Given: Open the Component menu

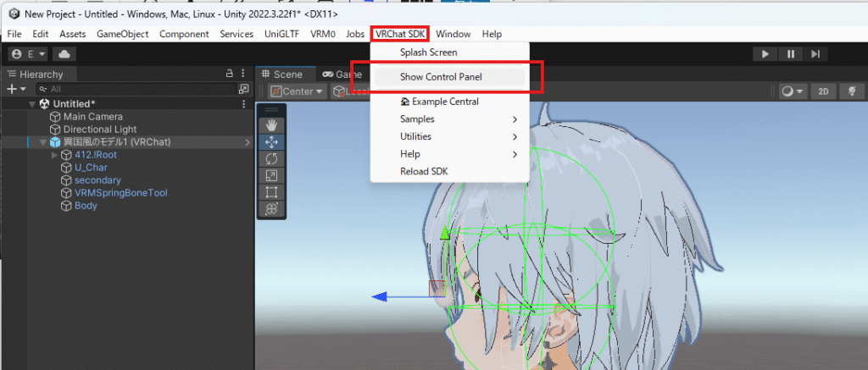Looking at the screenshot, I should [184, 34].
